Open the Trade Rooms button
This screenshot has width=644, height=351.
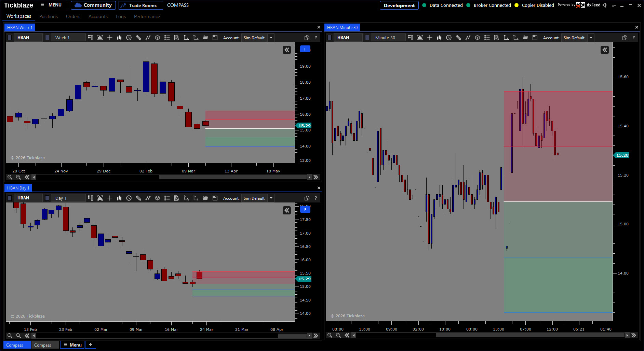(x=140, y=5)
